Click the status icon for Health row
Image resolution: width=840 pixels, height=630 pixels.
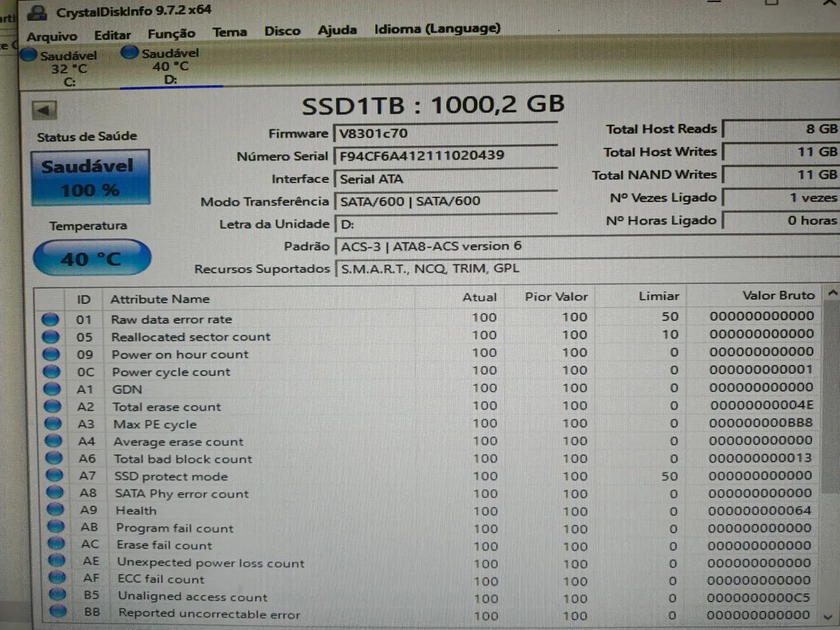tap(56, 510)
